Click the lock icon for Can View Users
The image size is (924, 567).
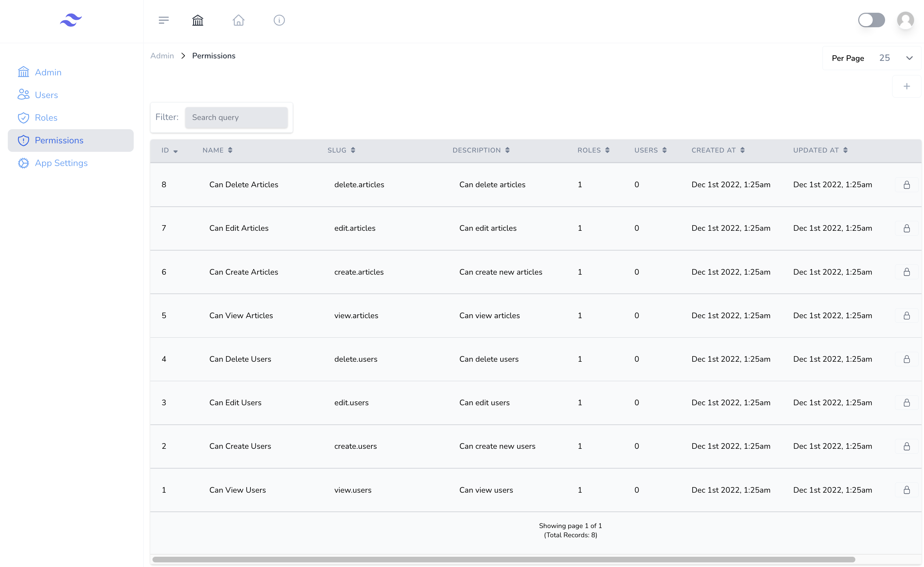906,490
